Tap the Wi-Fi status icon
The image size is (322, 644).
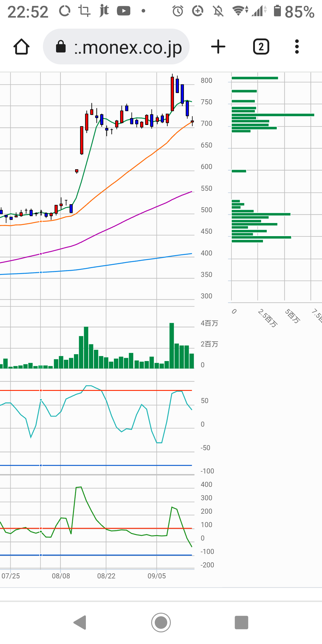click(240, 11)
